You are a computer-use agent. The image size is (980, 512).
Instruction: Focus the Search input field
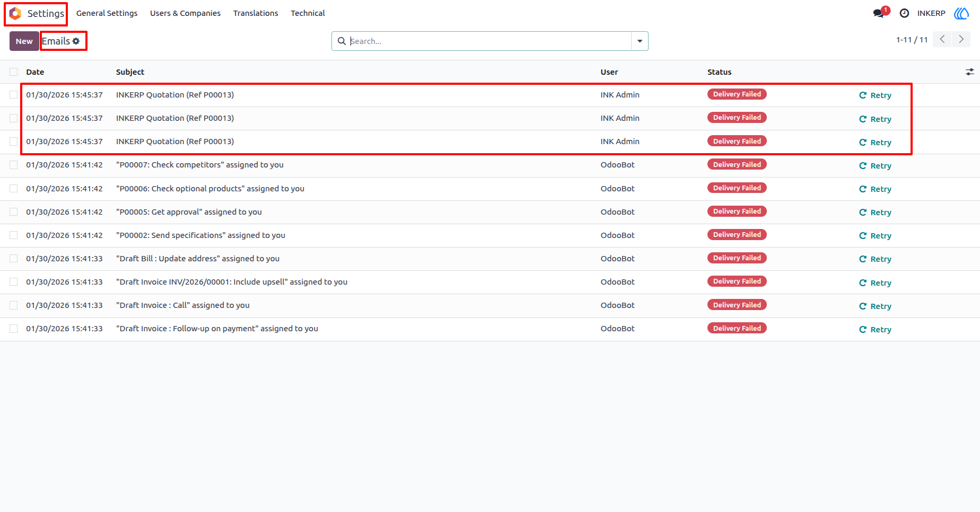coord(489,41)
